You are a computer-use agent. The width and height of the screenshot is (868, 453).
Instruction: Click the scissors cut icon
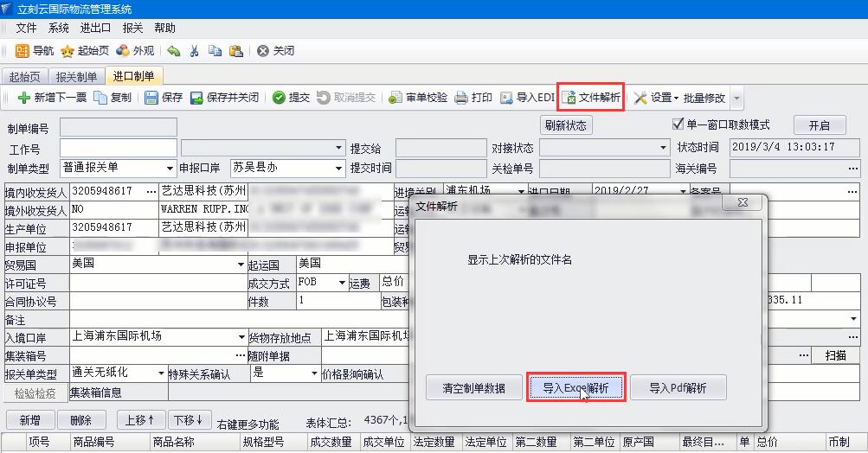pyautogui.click(x=194, y=51)
